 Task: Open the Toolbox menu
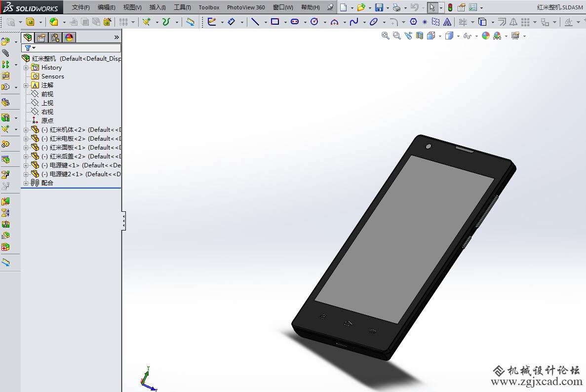[x=209, y=7]
